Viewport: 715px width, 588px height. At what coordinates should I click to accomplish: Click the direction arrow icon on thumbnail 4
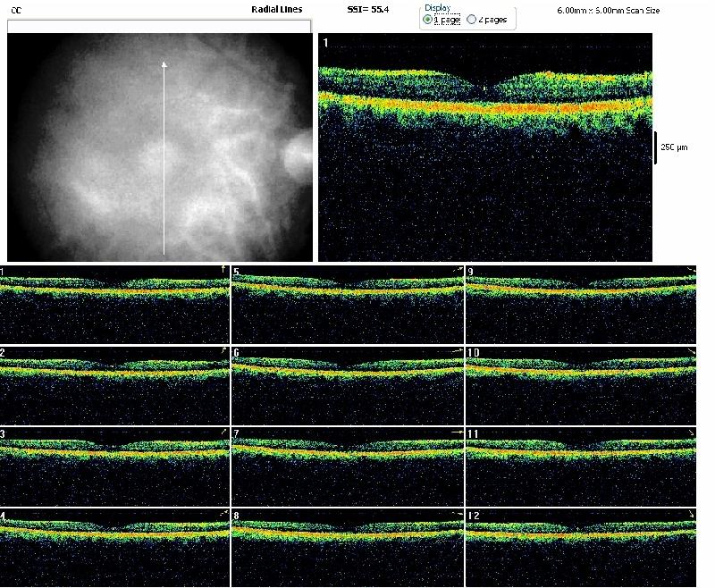[x=223, y=514]
